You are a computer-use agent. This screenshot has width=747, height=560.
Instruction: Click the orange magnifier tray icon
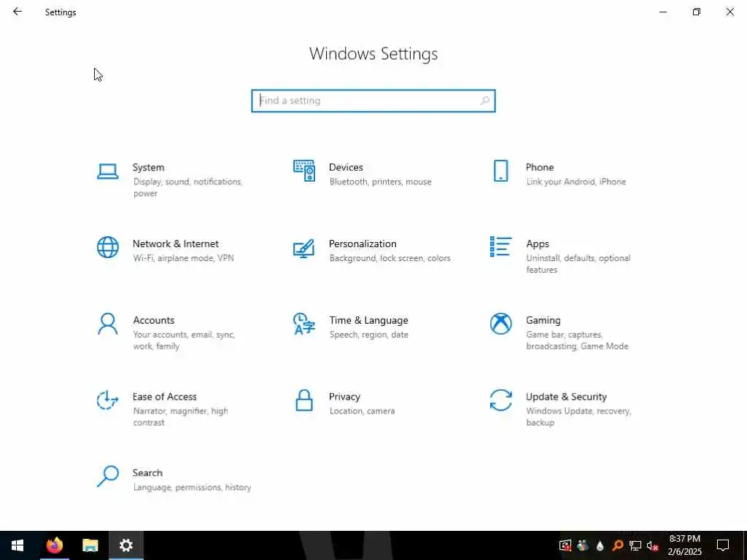tap(617, 545)
